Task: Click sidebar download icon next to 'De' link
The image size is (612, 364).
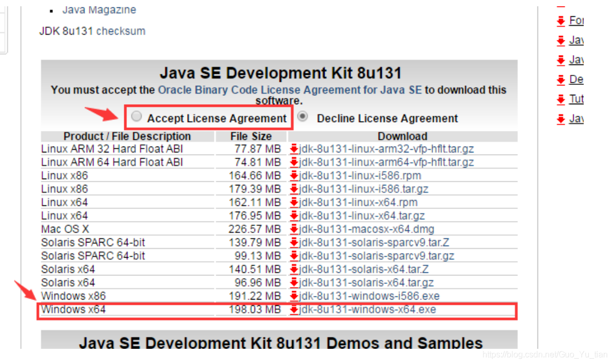Action: click(561, 80)
